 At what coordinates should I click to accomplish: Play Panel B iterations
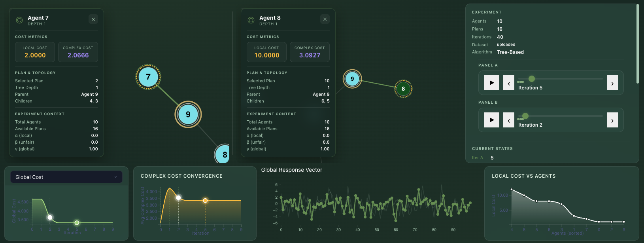point(492,120)
